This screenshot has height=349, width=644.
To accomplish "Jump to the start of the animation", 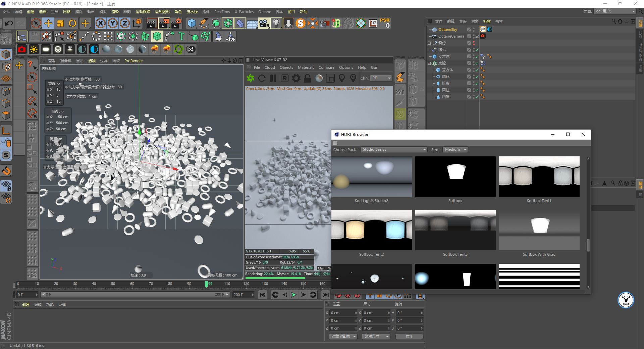I will (x=263, y=295).
